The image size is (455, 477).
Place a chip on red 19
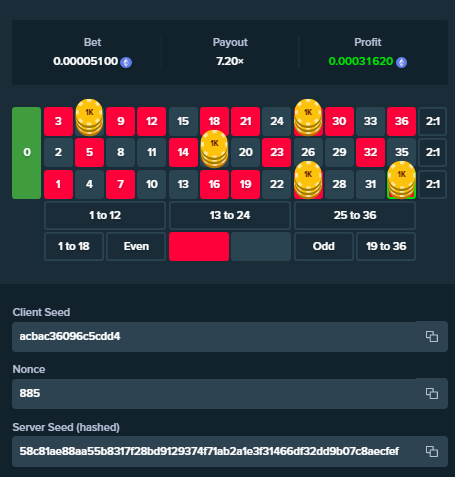[x=246, y=184]
